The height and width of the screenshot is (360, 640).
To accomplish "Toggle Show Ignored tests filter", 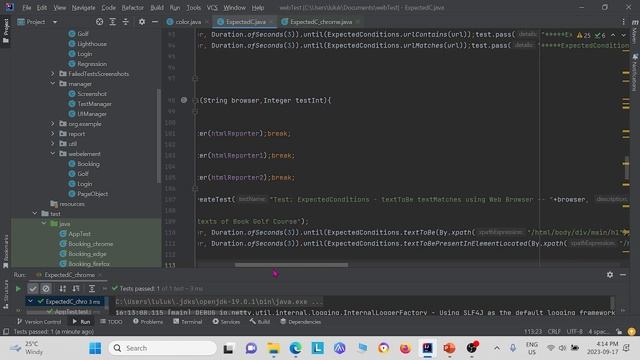I will pyautogui.click(x=46, y=289).
